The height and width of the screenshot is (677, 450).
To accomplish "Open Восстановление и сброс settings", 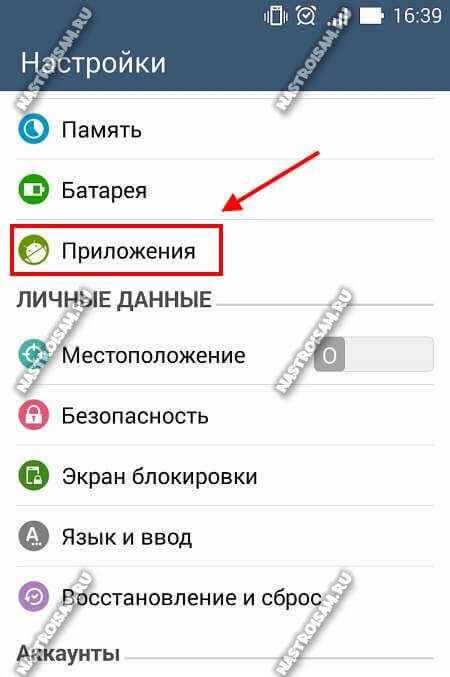I will (x=225, y=597).
